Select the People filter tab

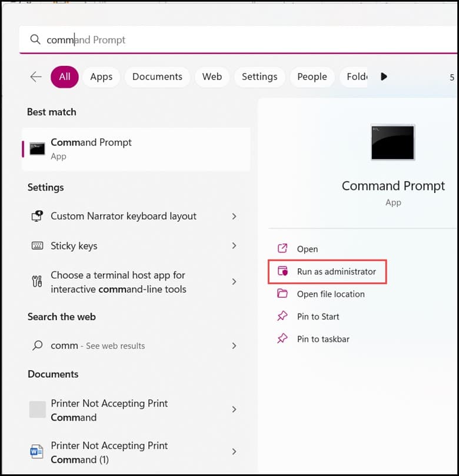point(312,77)
